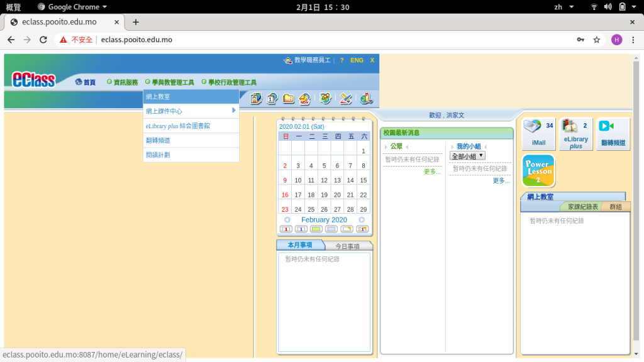Go to next month in calendar
The width and height of the screenshot is (644, 362).
[362, 220]
